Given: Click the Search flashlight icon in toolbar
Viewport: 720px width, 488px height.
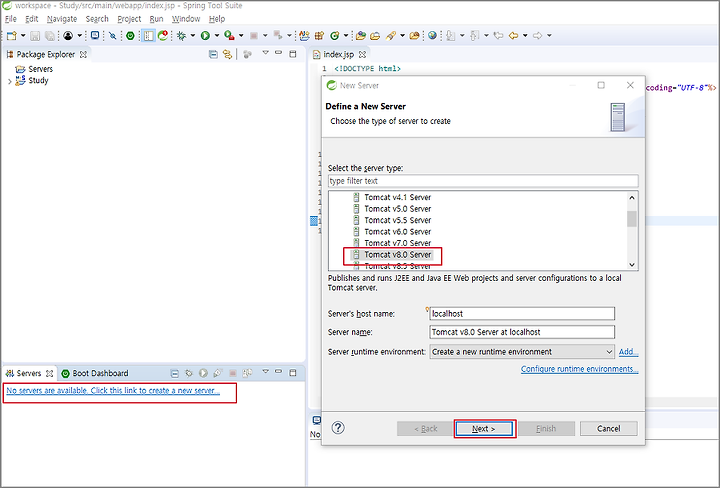Looking at the screenshot, I should [390, 35].
